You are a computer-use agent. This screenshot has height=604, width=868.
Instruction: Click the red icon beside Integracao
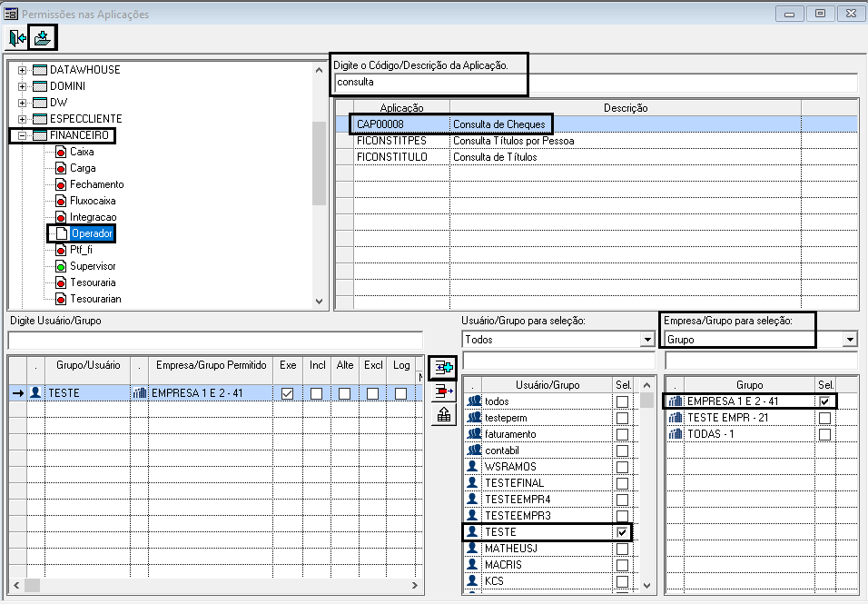pos(61,217)
